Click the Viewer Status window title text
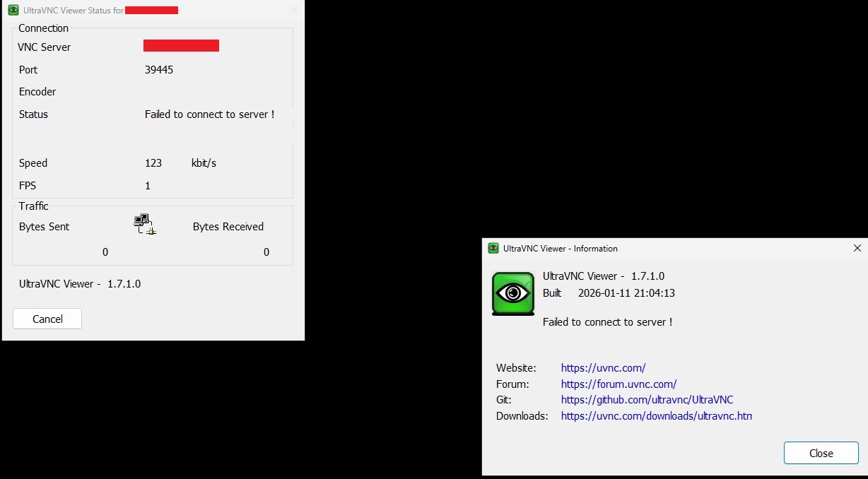 74,11
